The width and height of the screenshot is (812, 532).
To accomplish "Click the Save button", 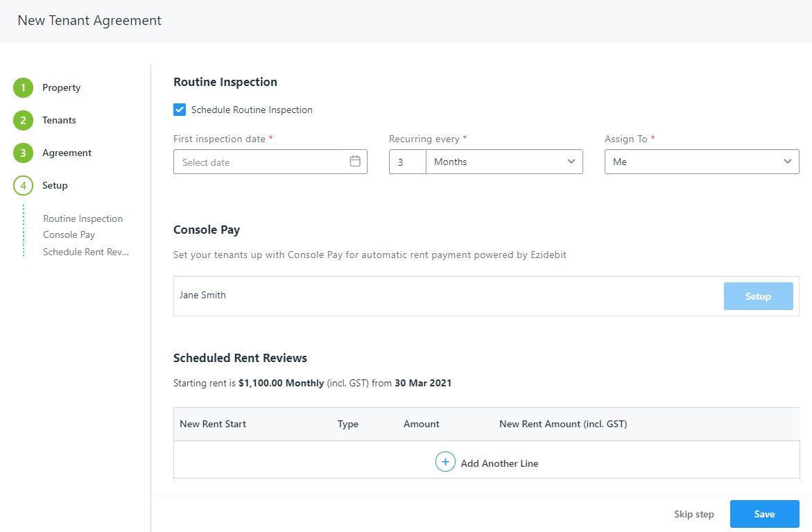I will click(764, 514).
